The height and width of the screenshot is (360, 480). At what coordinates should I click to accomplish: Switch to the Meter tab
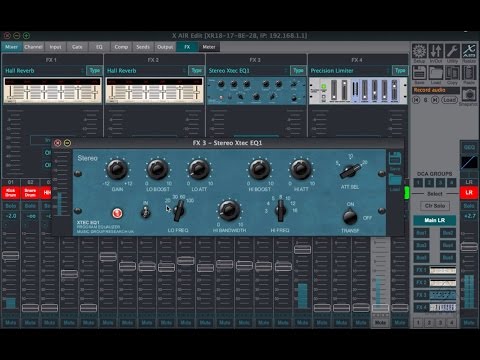[x=209, y=47]
